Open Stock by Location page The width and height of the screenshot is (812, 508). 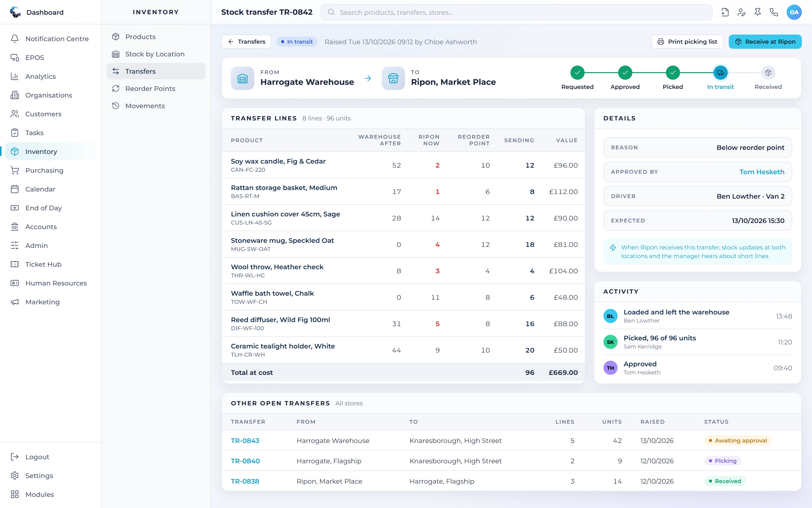[156, 54]
